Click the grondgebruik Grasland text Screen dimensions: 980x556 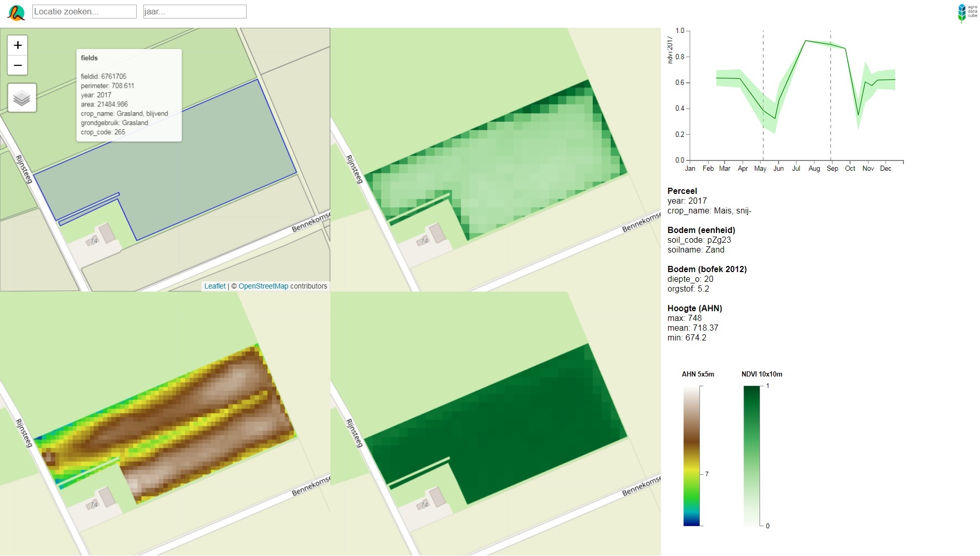(114, 122)
